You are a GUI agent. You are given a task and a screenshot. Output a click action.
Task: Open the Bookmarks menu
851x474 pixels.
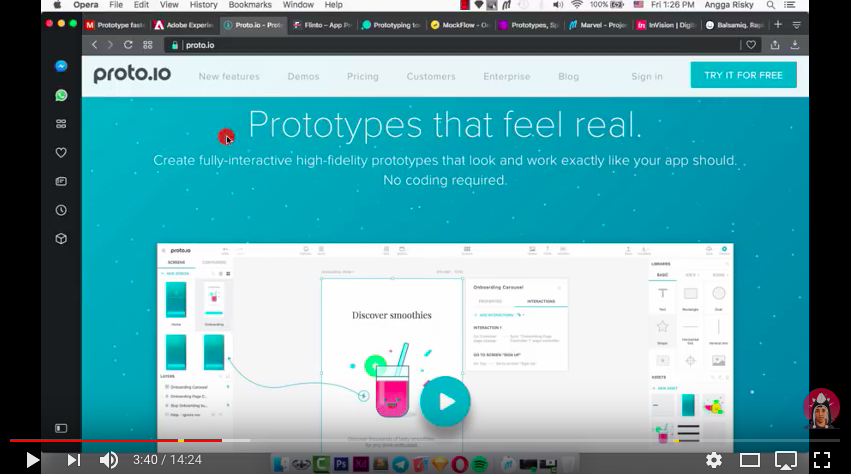click(250, 5)
